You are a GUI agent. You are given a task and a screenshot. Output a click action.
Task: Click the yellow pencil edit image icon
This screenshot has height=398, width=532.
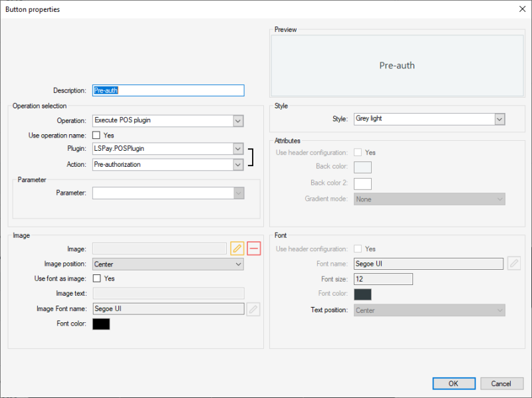point(237,249)
